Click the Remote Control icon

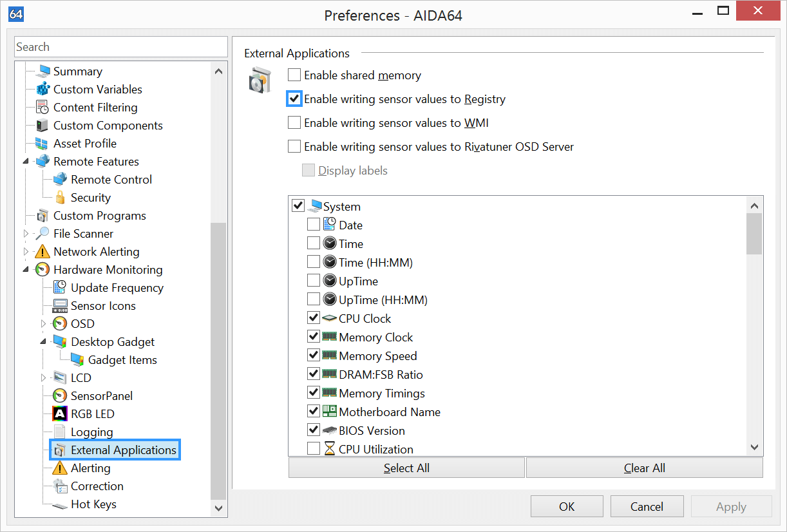(61, 180)
